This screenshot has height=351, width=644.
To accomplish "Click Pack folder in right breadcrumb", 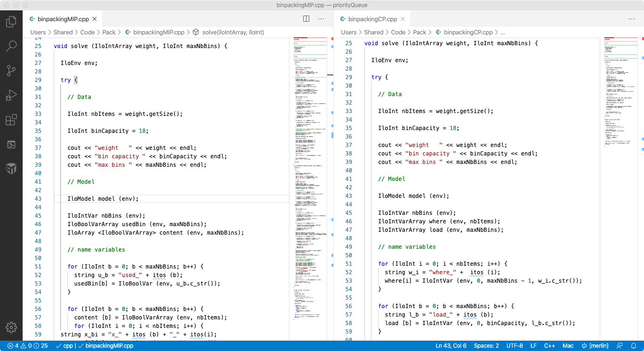I will [x=420, y=33].
